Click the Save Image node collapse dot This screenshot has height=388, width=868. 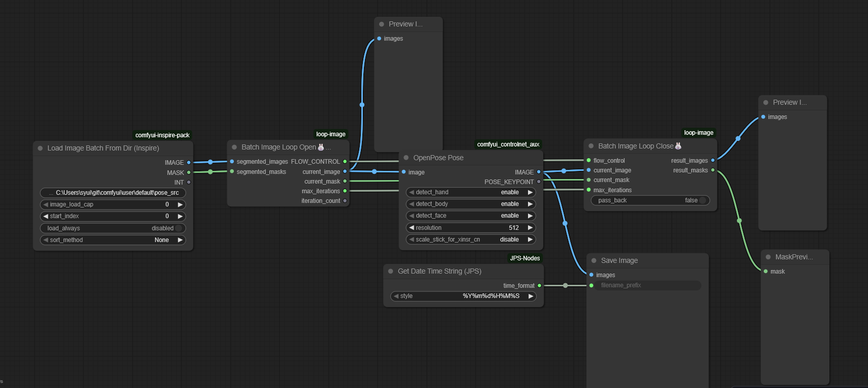(x=594, y=260)
